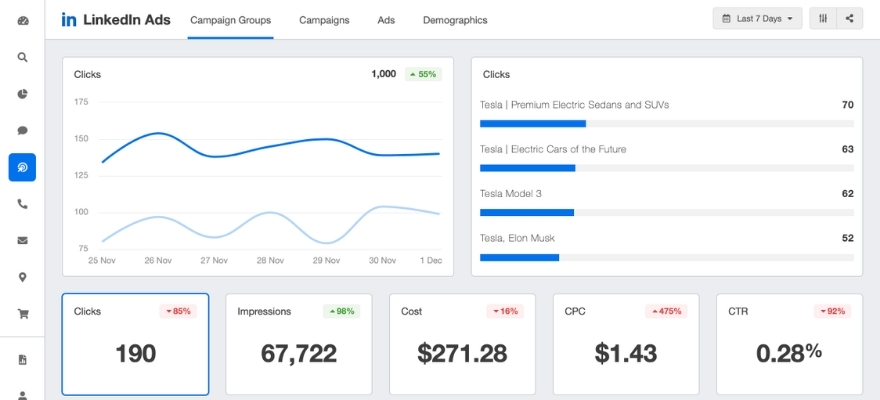Switch to the Ads tab
The image size is (880, 400).
[x=386, y=20]
